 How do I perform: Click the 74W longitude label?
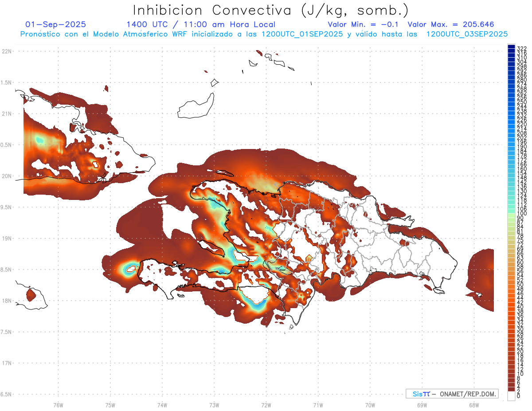[162, 405]
